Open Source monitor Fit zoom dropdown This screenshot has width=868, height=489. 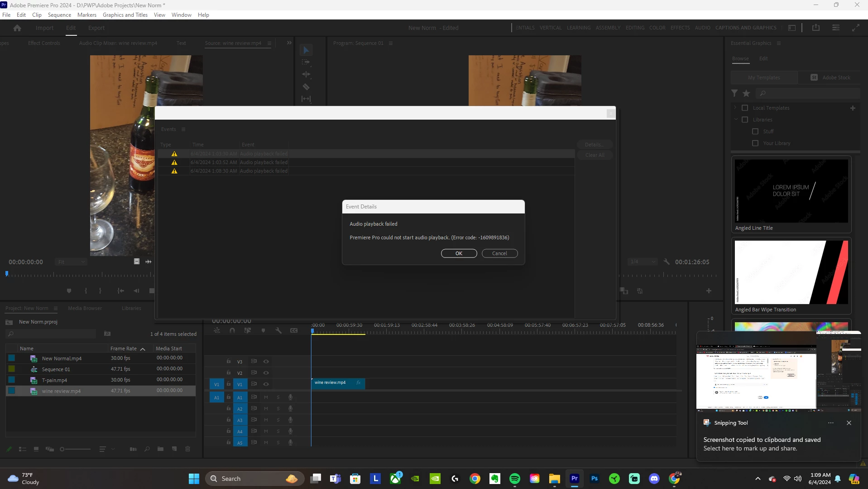point(71,262)
